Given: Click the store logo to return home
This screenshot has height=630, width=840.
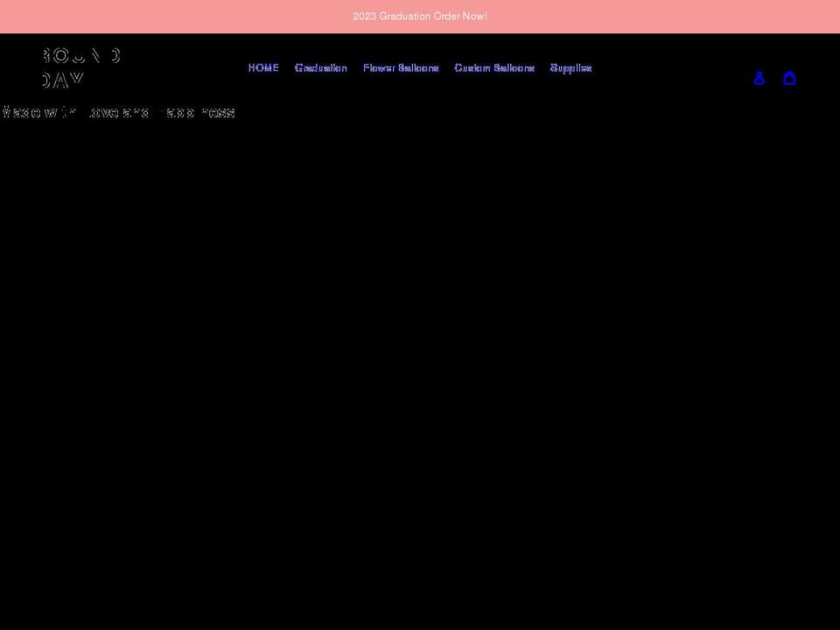Looking at the screenshot, I should click(x=79, y=67).
